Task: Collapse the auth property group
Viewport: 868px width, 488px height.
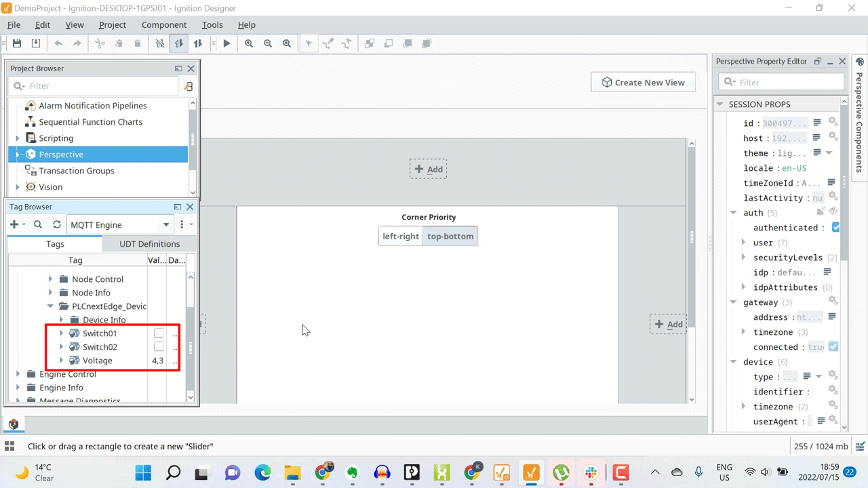Action: [734, 213]
